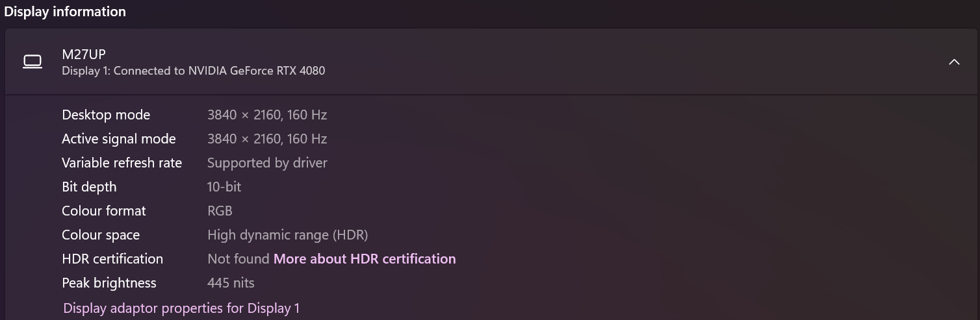Click the display monitor icon beside M27UP
Viewport: 980px width, 320px height.
pyautogui.click(x=32, y=62)
